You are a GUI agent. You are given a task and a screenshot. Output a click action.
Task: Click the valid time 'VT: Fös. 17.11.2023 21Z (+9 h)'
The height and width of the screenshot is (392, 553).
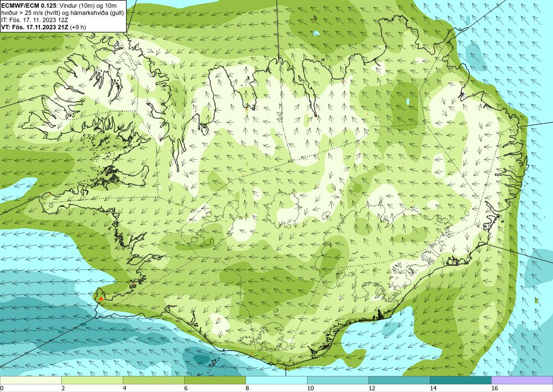pos(43,27)
